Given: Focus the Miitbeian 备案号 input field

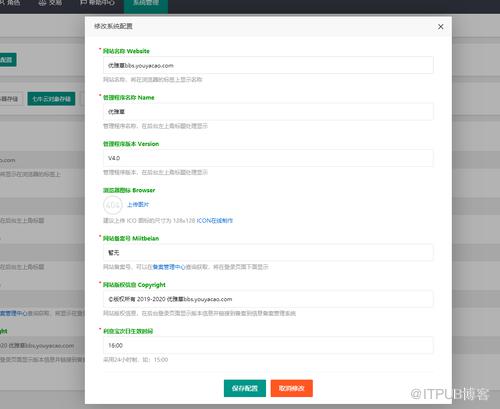Looking at the screenshot, I should (268, 253).
